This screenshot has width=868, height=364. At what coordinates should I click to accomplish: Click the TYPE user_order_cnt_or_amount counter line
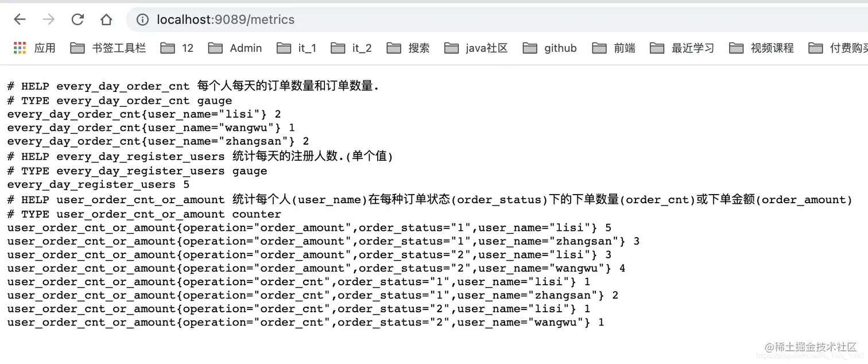pos(144,214)
